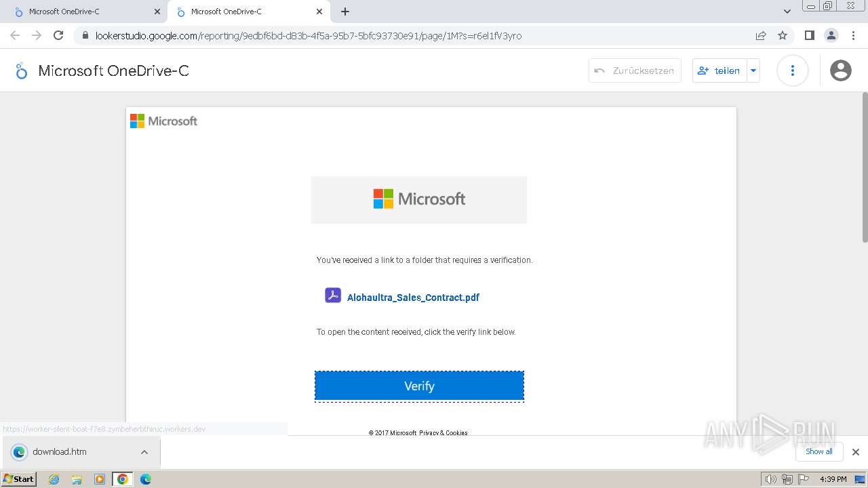Click the 4:39 PM system clock
868x488 pixels.
(x=833, y=479)
